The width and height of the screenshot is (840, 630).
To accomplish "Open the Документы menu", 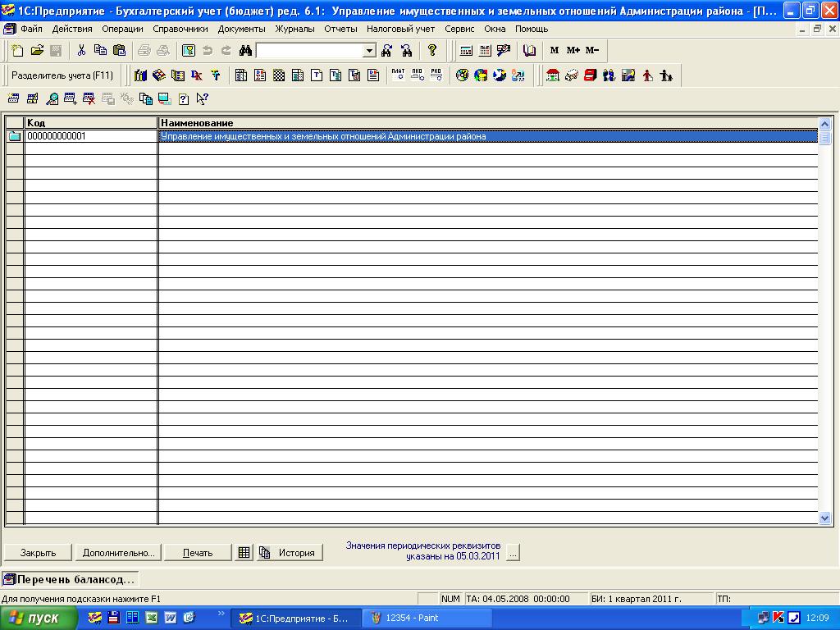I will [242, 29].
